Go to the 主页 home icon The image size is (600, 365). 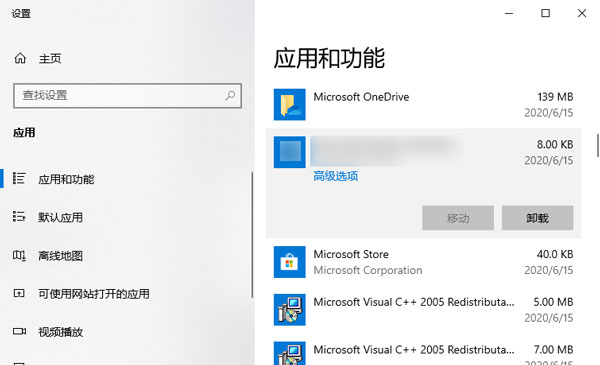pyautogui.click(x=20, y=58)
